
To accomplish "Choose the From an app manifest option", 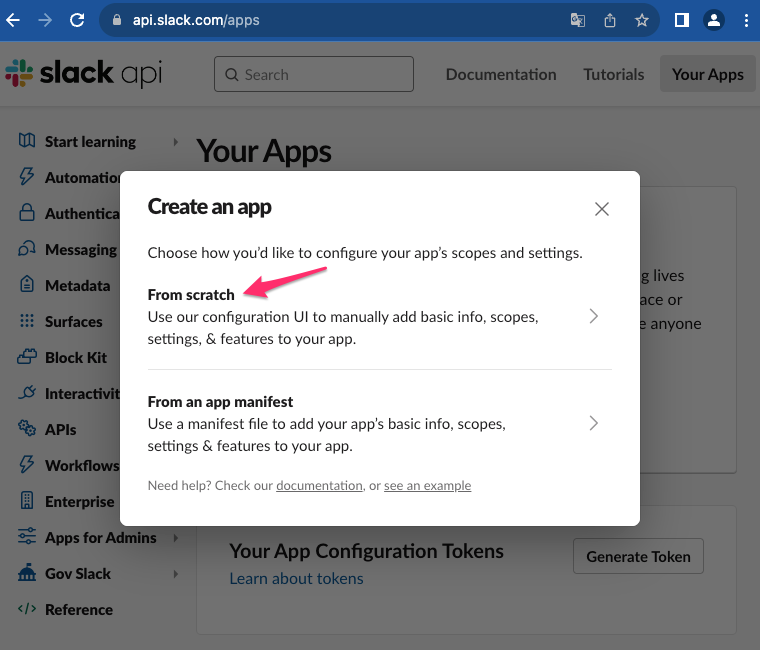I will (380, 424).
